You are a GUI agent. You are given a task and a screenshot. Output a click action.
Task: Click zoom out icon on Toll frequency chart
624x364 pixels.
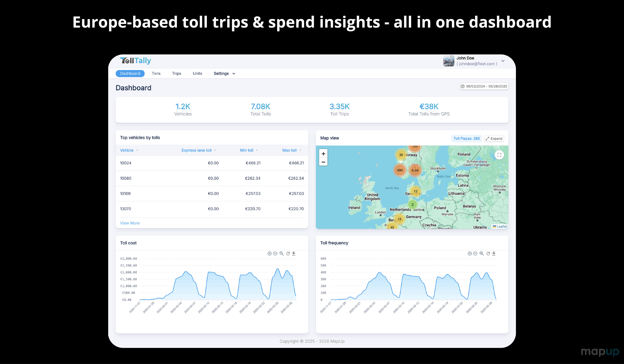pyautogui.click(x=475, y=253)
